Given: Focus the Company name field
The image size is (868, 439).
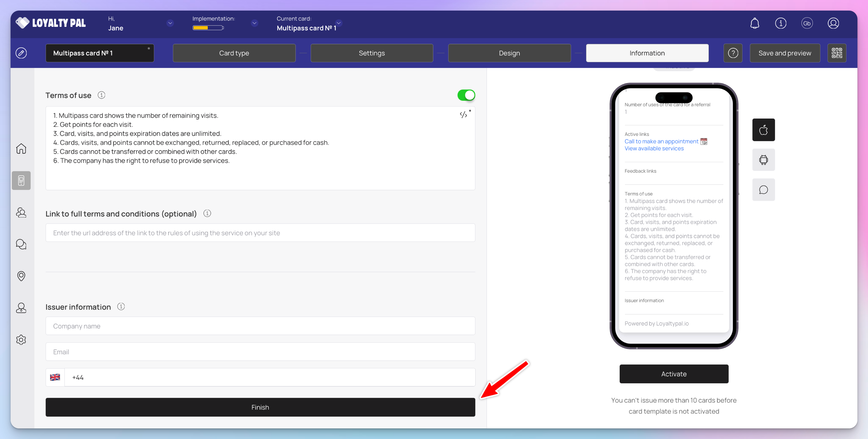Looking at the screenshot, I should [x=260, y=326].
